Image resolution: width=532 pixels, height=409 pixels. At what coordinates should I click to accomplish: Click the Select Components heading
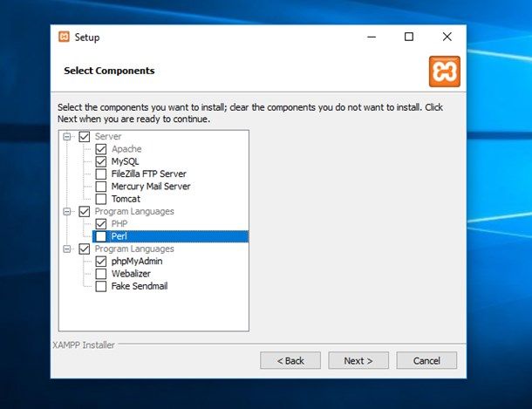pyautogui.click(x=109, y=71)
